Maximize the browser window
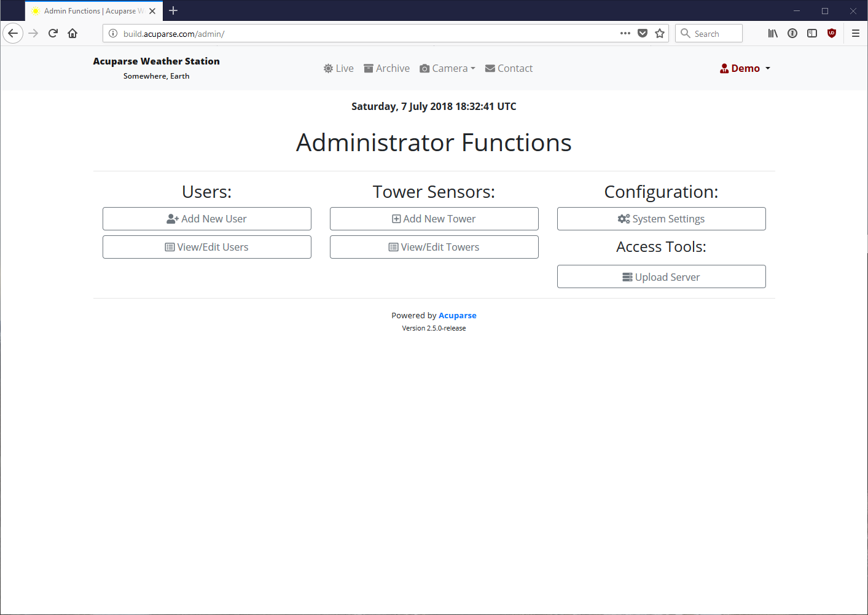Screen dimensions: 868x615 (x=825, y=10)
